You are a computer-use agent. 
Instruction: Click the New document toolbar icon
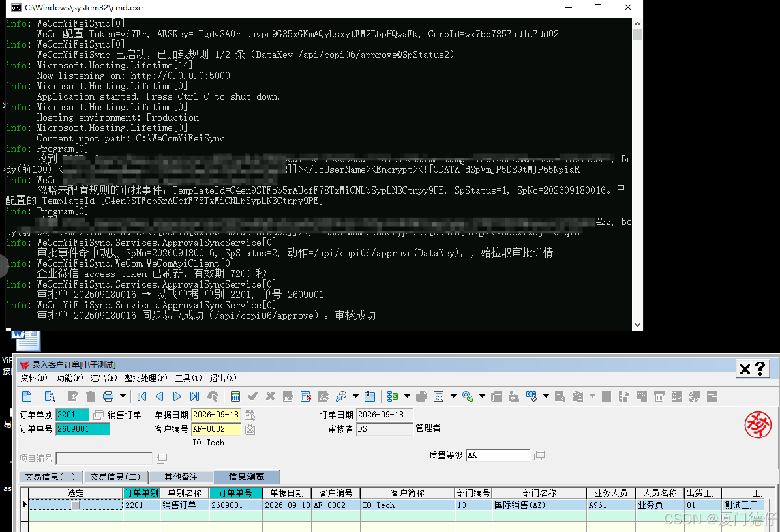pyautogui.click(x=27, y=396)
